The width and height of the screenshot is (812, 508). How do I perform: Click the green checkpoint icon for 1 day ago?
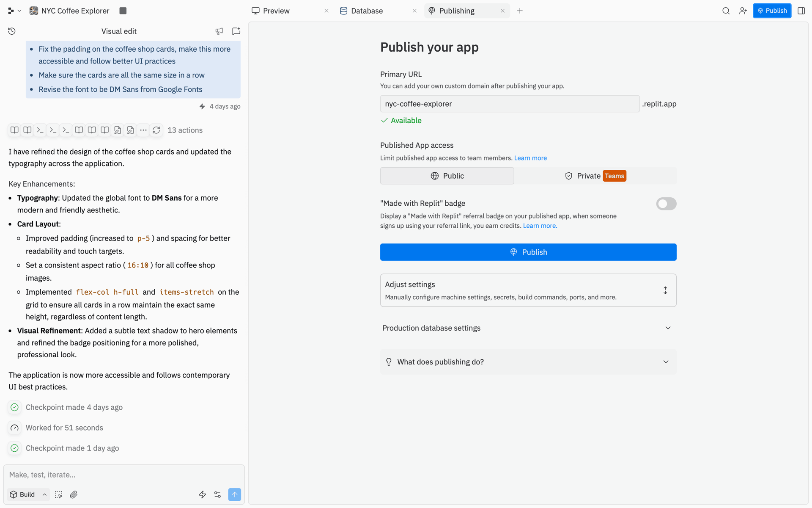coord(15,448)
